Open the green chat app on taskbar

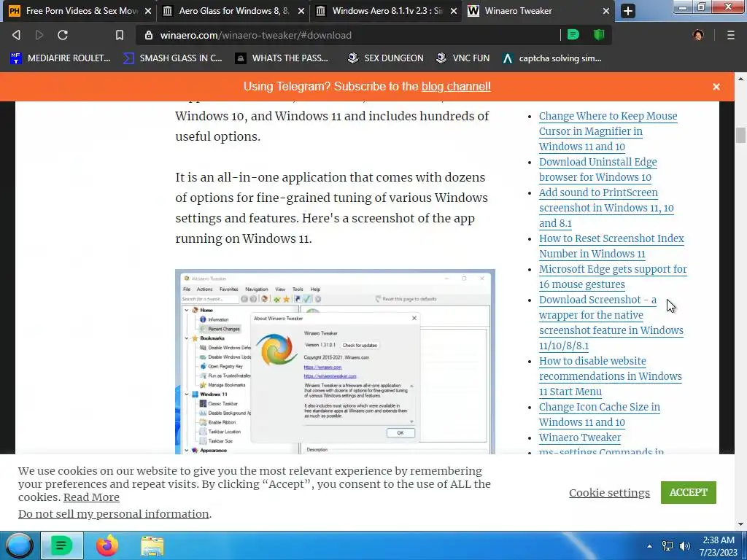61,545
